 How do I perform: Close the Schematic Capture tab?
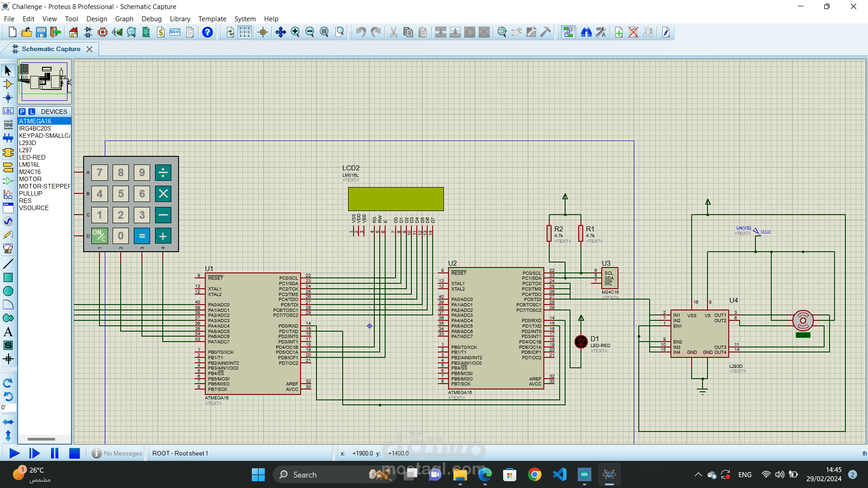point(90,49)
